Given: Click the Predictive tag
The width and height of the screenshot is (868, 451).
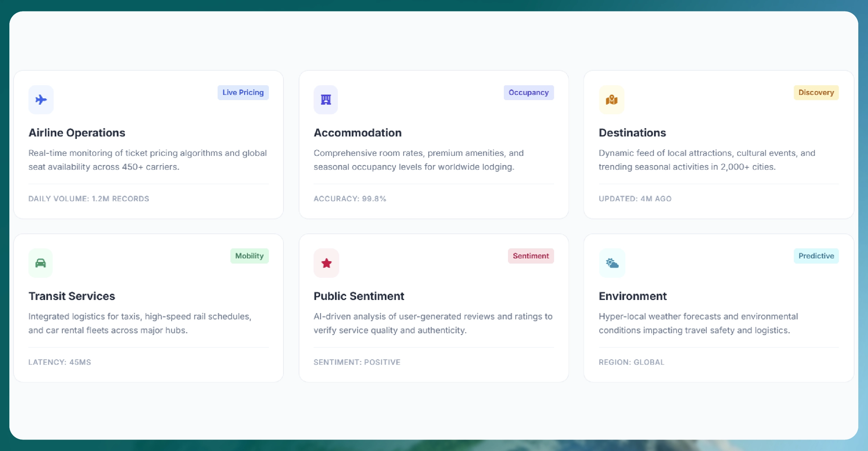Looking at the screenshot, I should [816, 256].
